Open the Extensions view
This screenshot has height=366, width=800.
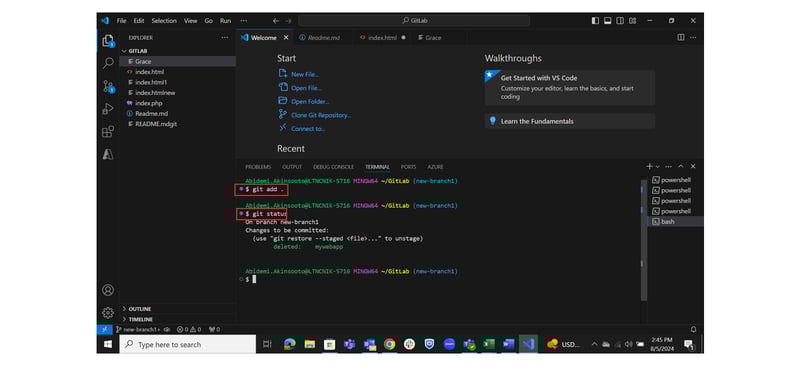click(108, 132)
